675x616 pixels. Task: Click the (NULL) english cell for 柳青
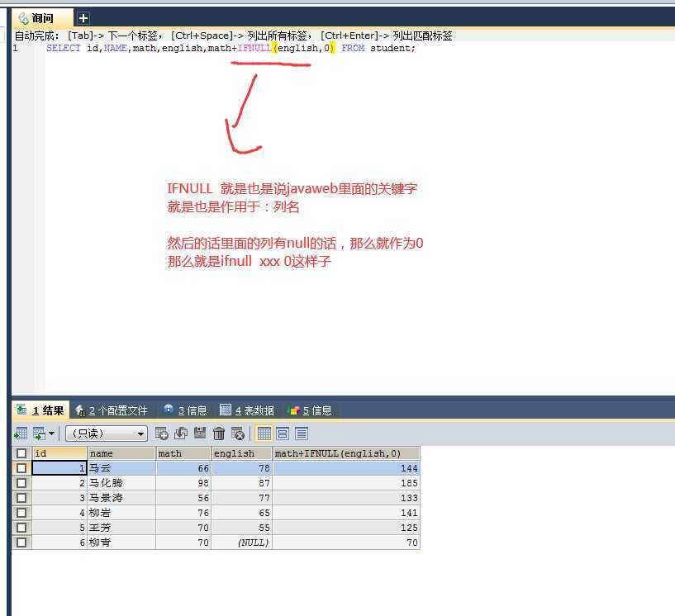[x=242, y=543]
